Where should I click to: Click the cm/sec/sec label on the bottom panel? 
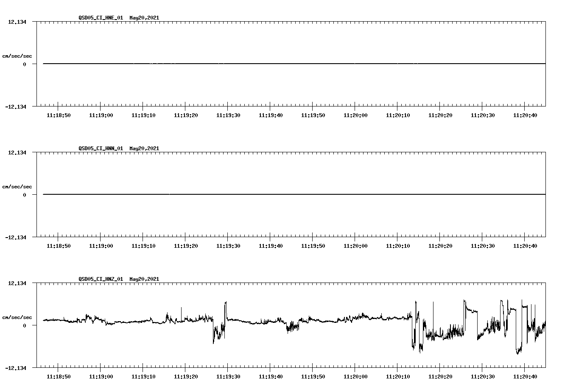[17, 317]
